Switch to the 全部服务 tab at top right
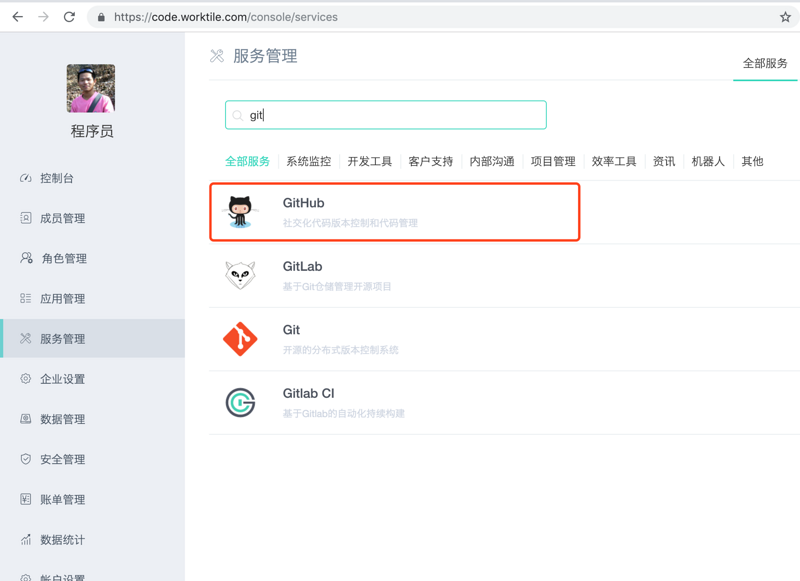Screen dimensions: 800x581 (765, 63)
